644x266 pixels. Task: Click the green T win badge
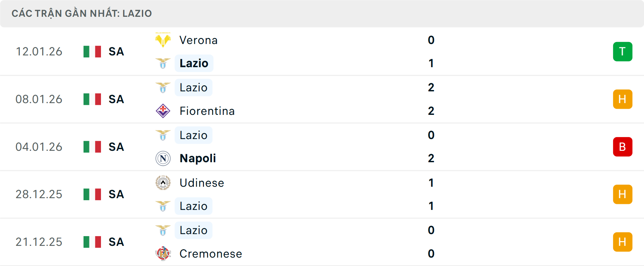pos(623,52)
